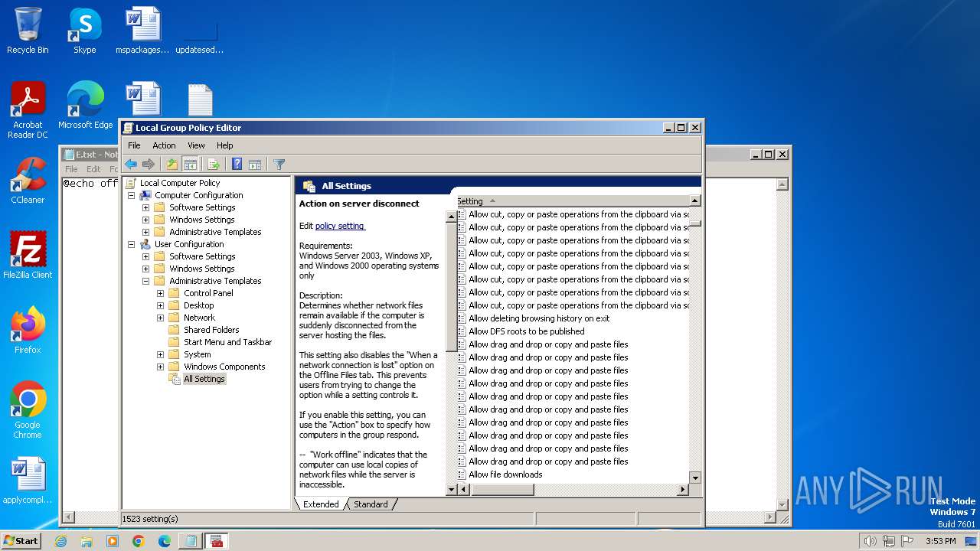Screen dimensions: 980x551
Task: Click the Group Policy Editor taskbar button
Action: 217,541
